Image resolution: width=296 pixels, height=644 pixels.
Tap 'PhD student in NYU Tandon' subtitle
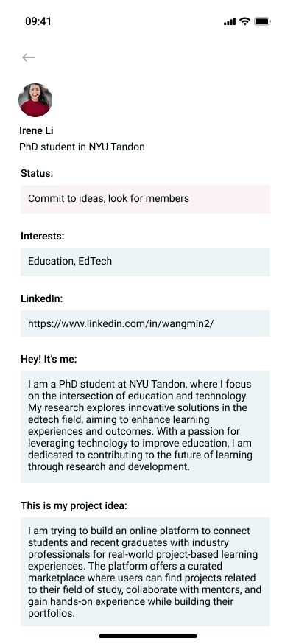click(x=82, y=147)
